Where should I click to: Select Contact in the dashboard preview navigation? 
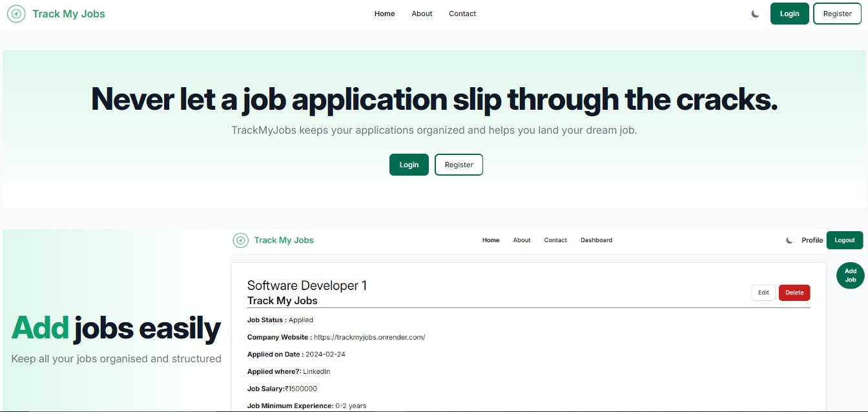point(555,240)
